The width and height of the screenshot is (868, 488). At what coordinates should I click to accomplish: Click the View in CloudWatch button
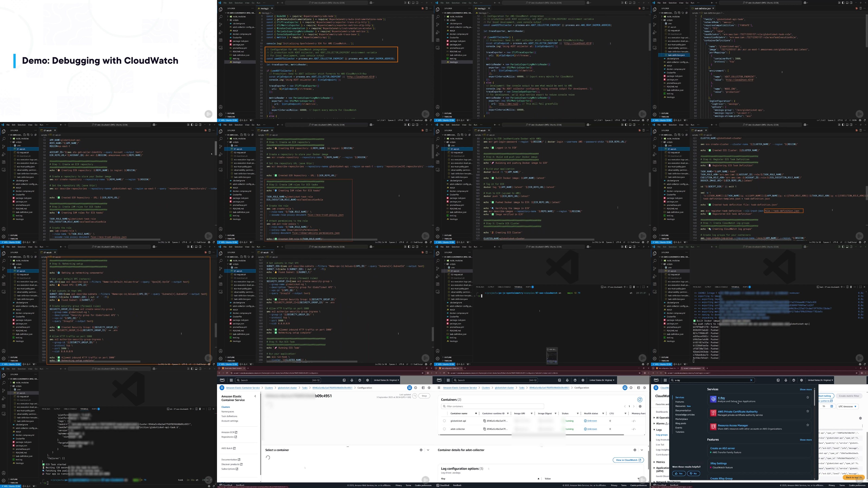coord(628,460)
